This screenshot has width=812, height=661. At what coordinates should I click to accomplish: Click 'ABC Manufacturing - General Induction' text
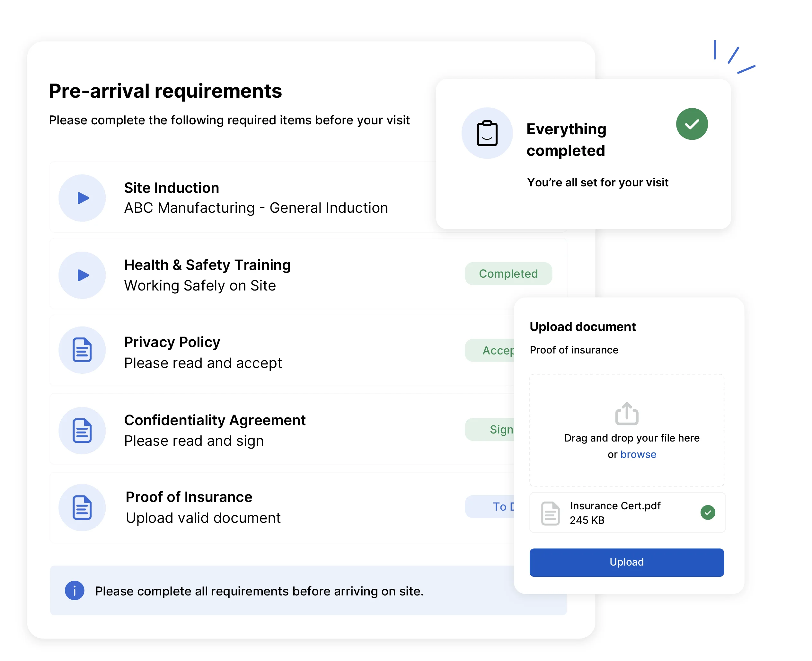256,208
